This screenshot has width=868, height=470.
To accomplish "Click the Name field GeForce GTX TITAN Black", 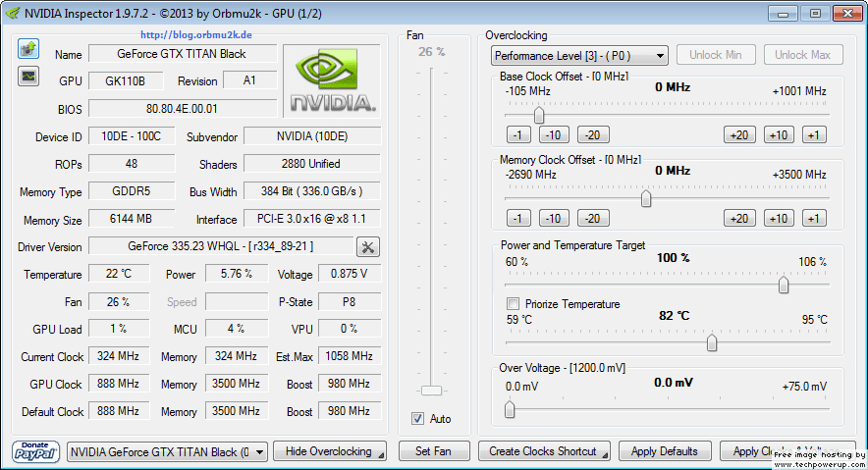I will [x=182, y=54].
